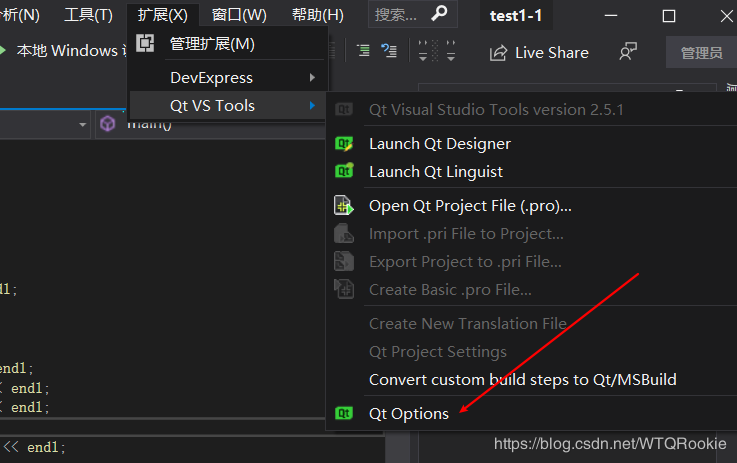
Task: Click the feedback person icon
Action: click(x=628, y=53)
